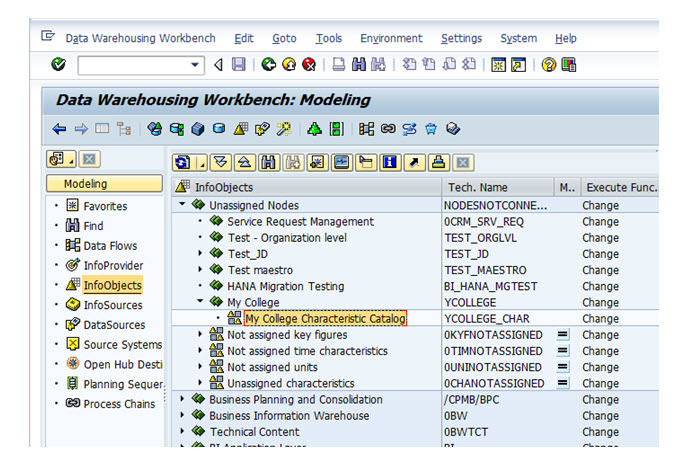Click the green tree icon in application toolbar
699x472 pixels.
pos(315,129)
